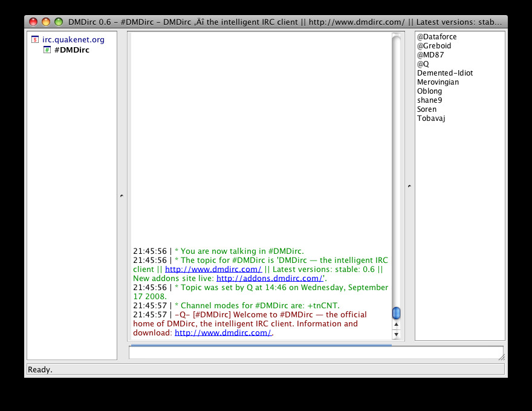The image size is (532, 411).
Task: Zoom the DMDirc window with green button
Action: click(x=59, y=22)
